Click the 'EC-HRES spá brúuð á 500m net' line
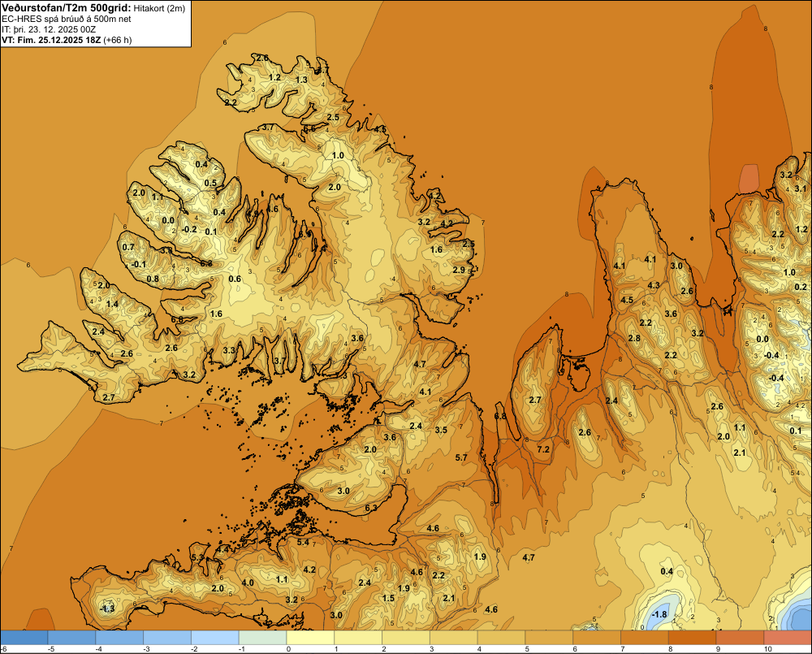This screenshot has height=654, width=812. coord(67,19)
